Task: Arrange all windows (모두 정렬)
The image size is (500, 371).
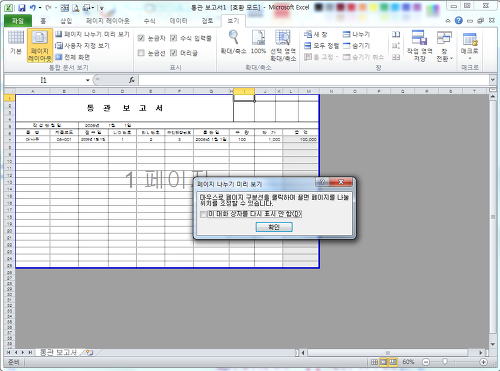Action: point(322,45)
